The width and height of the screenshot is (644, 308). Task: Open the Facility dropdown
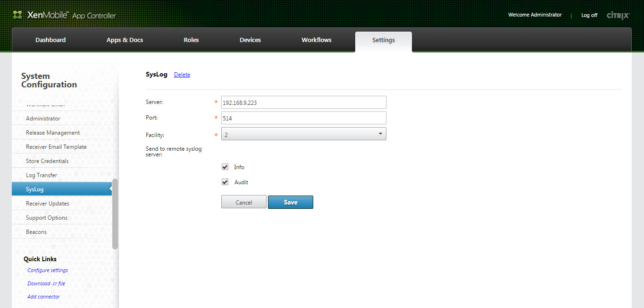304,134
